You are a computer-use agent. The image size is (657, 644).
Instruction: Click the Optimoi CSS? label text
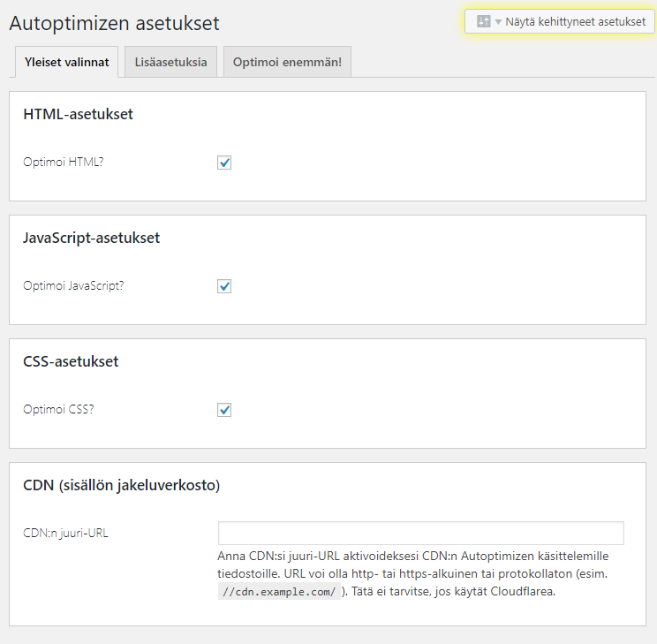[58, 410]
